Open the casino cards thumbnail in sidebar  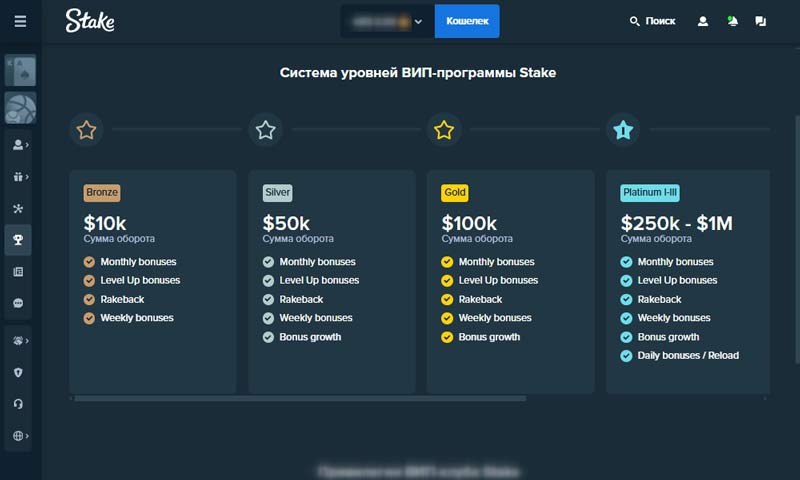point(20,71)
